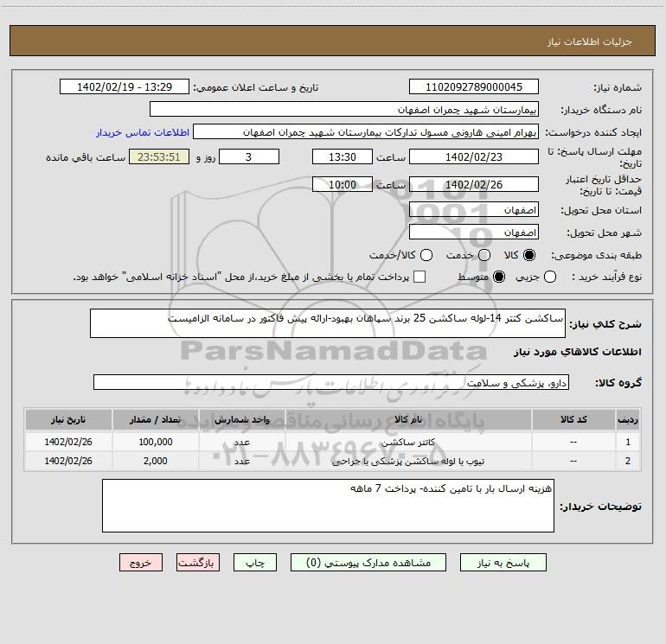The width and height of the screenshot is (666, 644).
Task: Click the requester field بهرام امینی هارونی
Action: point(366,132)
